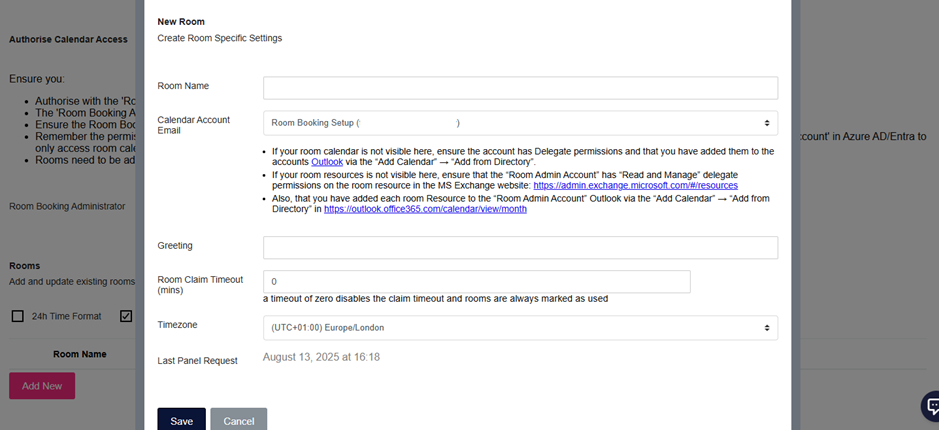The height and width of the screenshot is (430, 939).
Task: Click the New Room dialog title
Action: pyautogui.click(x=181, y=22)
